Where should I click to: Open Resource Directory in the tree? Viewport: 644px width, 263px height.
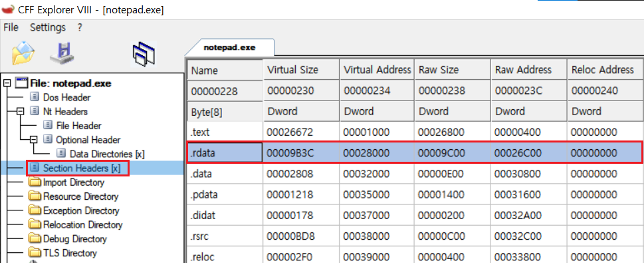pos(80,196)
